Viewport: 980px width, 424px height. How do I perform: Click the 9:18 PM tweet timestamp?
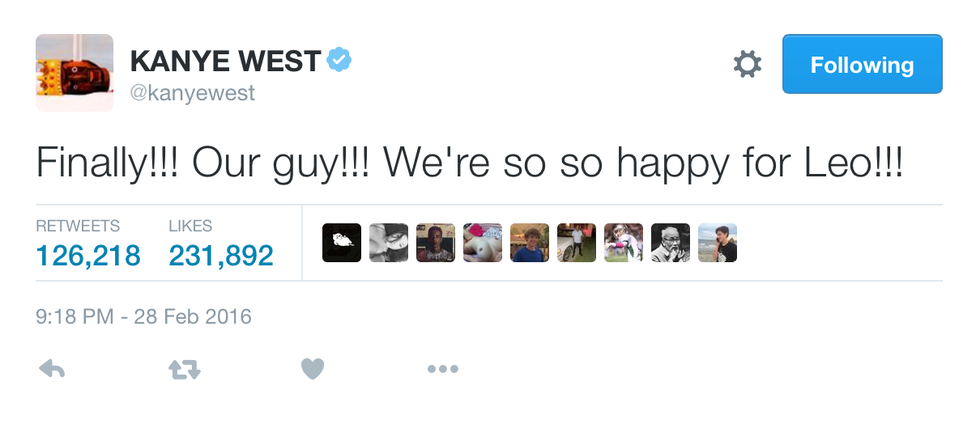(x=143, y=317)
